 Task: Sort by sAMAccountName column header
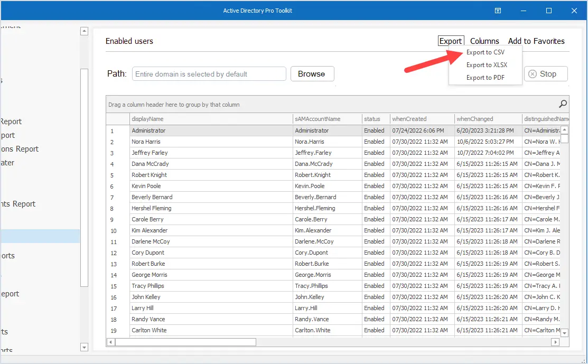[327, 119]
